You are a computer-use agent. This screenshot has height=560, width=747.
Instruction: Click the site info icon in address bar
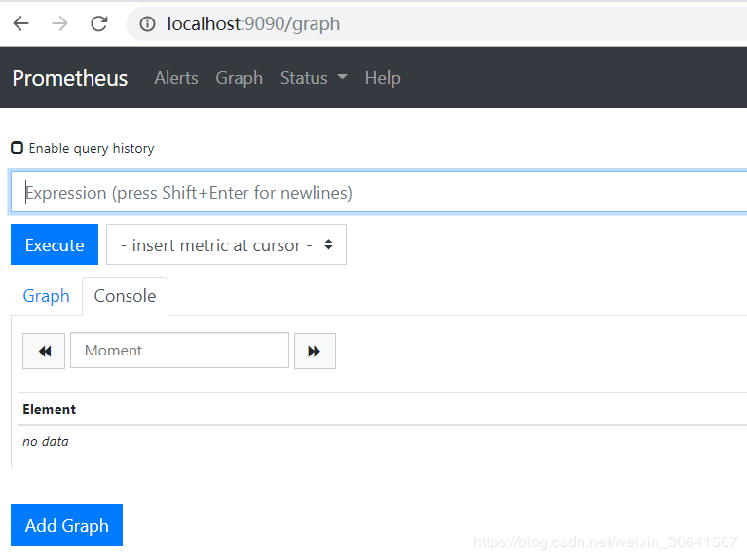[148, 23]
